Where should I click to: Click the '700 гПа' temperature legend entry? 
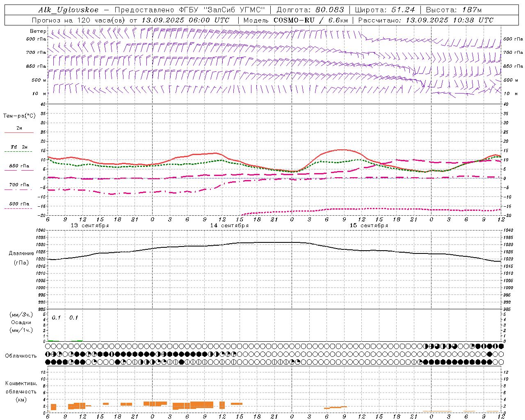click(19, 185)
